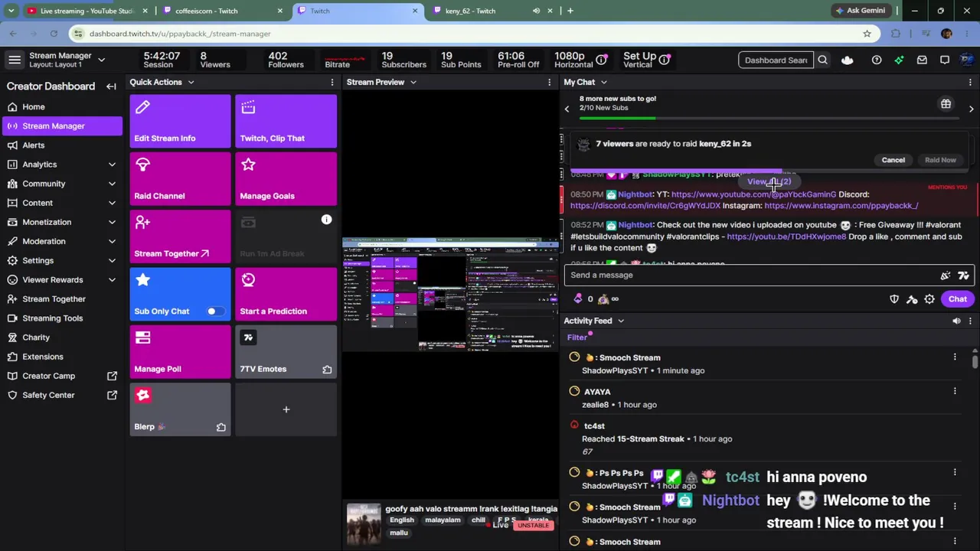980x551 pixels.
Task: Expand the Stream Preview dropdown
Action: [413, 83]
